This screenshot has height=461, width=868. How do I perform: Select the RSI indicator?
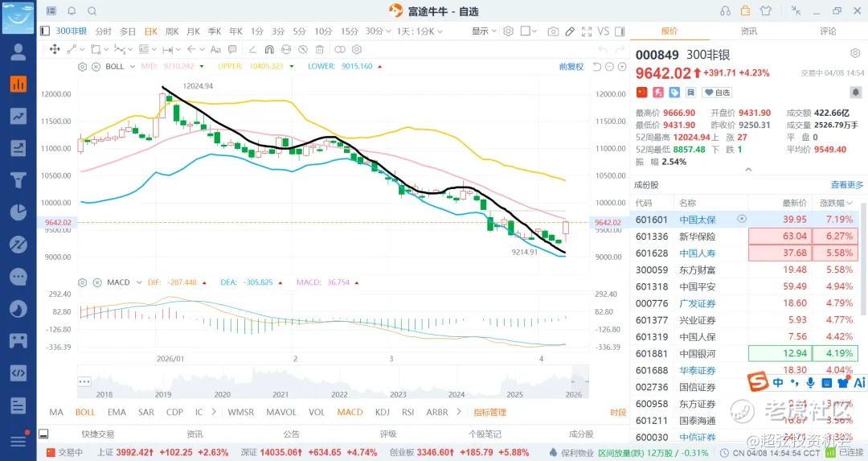coord(408,412)
